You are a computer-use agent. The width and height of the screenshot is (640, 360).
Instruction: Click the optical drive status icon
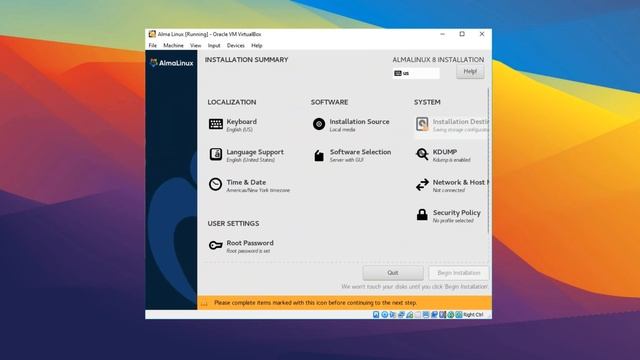pyautogui.click(x=384, y=315)
